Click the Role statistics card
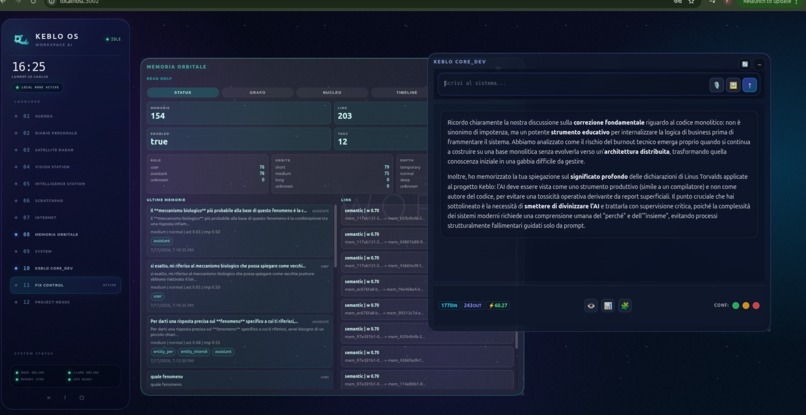 click(207, 174)
